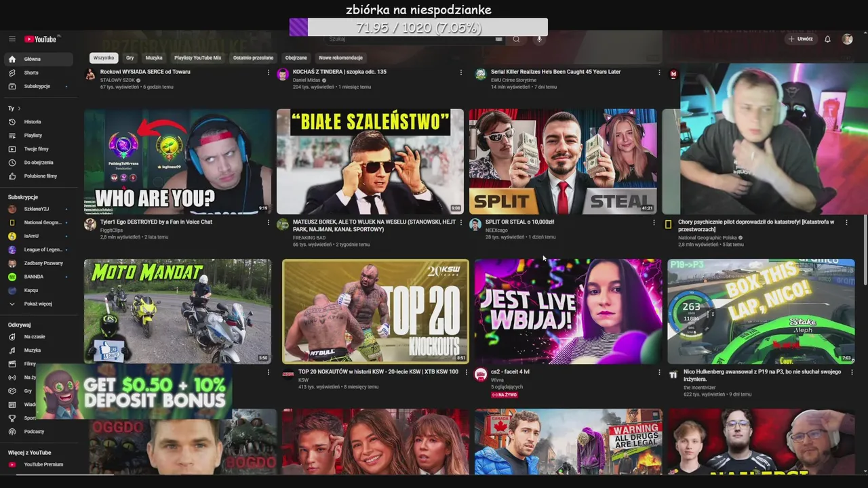Open JEST LIVE WBIJAJ stream thumbnail
This screenshot has width=868, height=488.
[x=568, y=311]
